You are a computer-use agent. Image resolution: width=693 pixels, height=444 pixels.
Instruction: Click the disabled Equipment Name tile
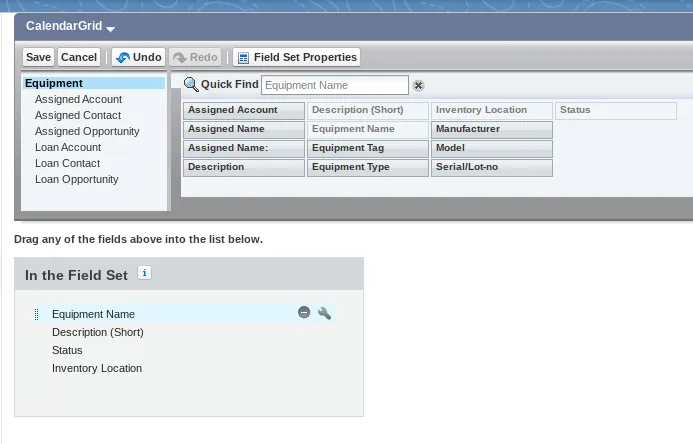coord(368,129)
